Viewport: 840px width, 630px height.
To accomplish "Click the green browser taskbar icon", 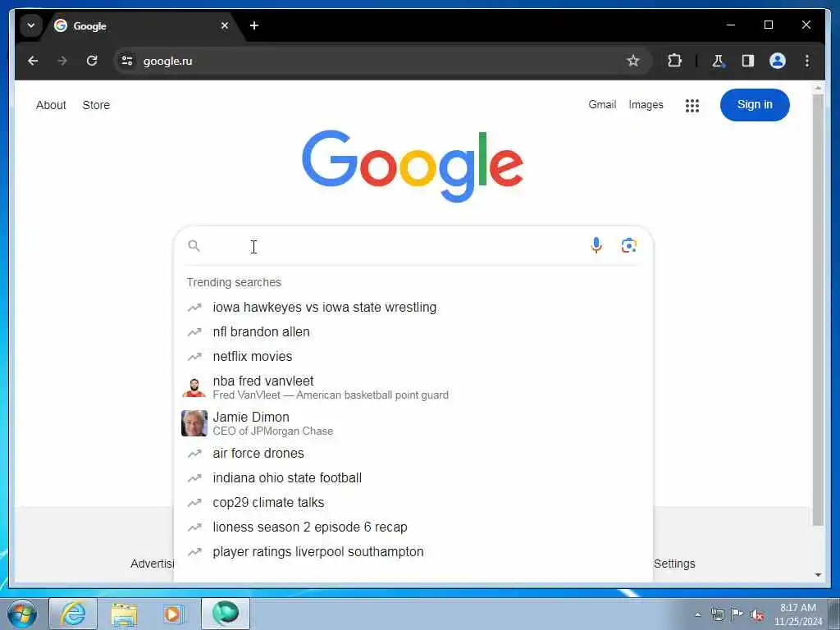I will [225, 614].
